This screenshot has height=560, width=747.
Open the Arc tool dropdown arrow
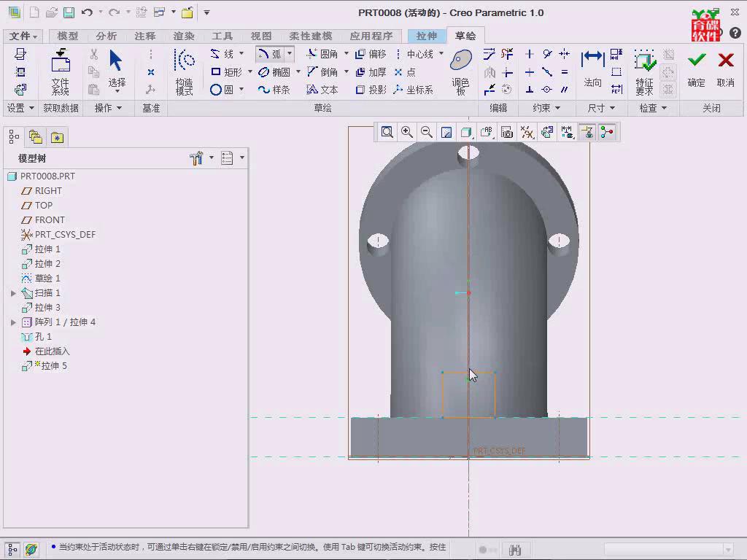point(290,54)
